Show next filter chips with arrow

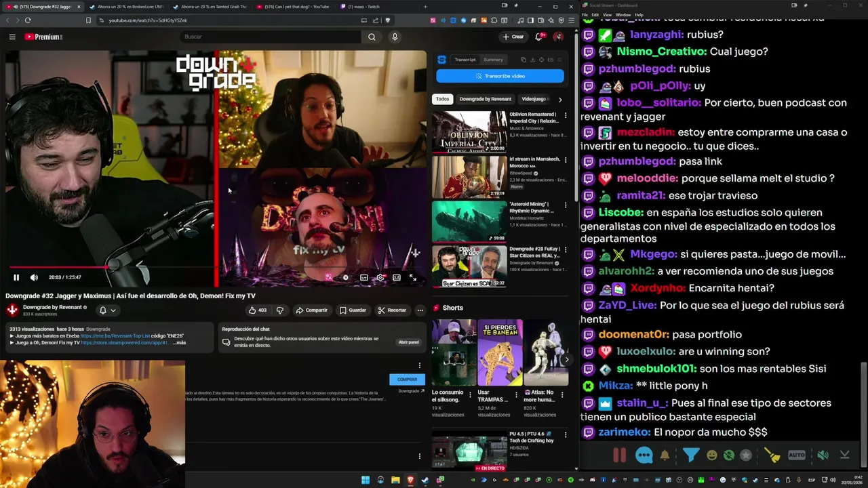tap(559, 100)
